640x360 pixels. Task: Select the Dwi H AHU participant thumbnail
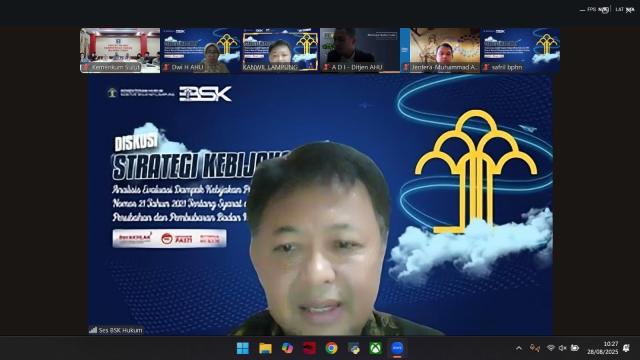200,50
